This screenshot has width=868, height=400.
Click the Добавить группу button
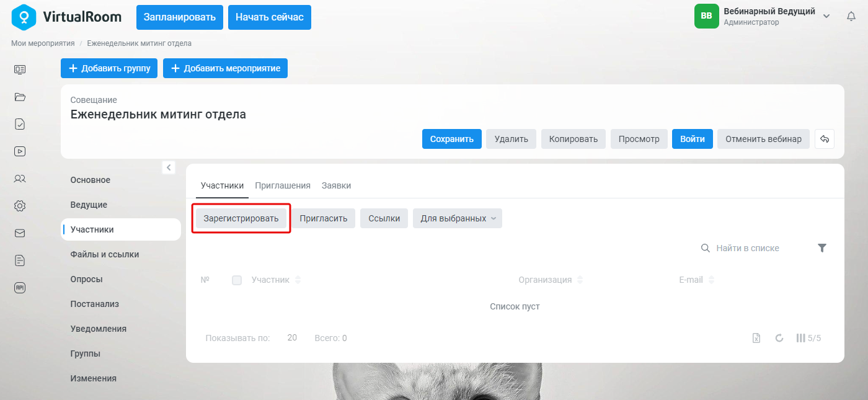pos(109,68)
